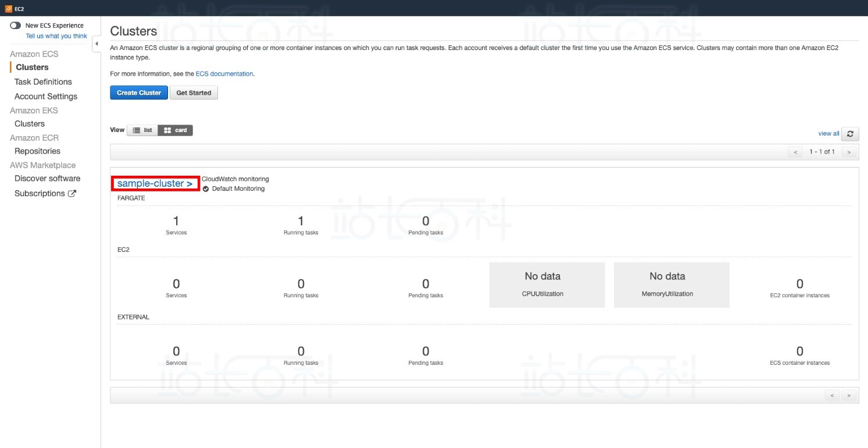Screen dimensions: 868x448
Task: Click the EXTERNAL section heading
Action: tap(133, 318)
